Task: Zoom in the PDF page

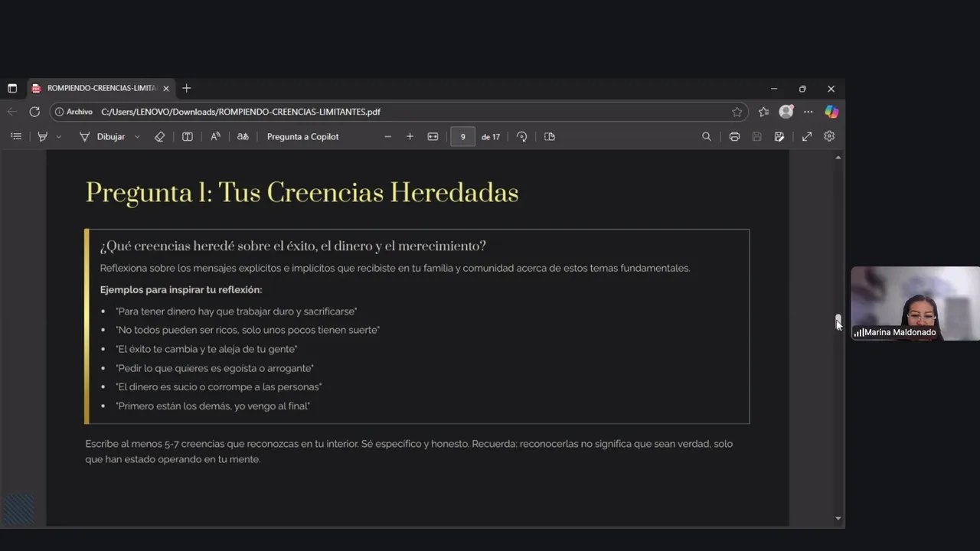Action: pyautogui.click(x=410, y=136)
